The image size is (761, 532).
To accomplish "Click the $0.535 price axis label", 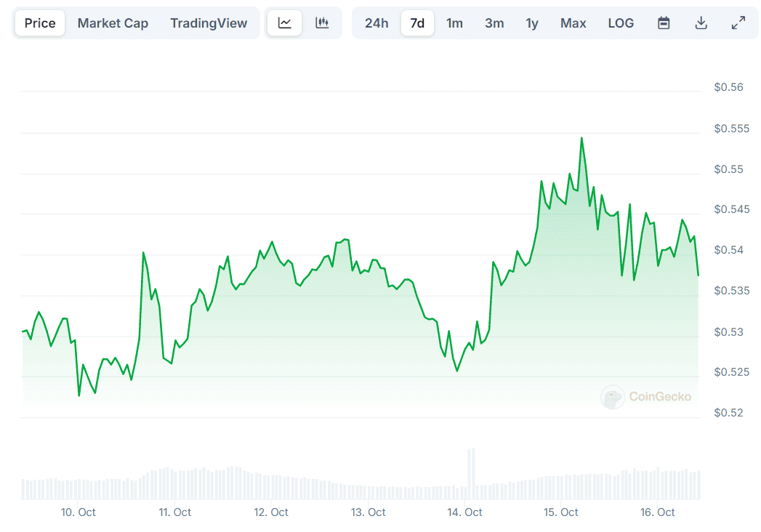I will click(x=731, y=291).
